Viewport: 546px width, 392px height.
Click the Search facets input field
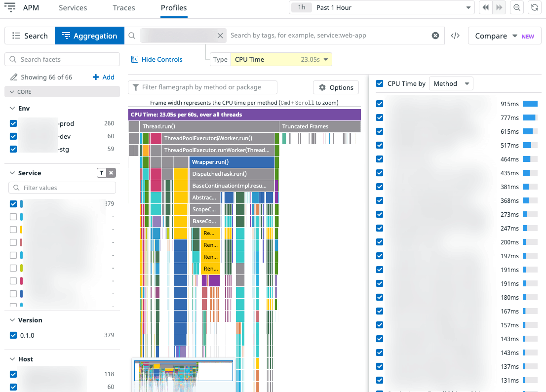tap(62, 59)
